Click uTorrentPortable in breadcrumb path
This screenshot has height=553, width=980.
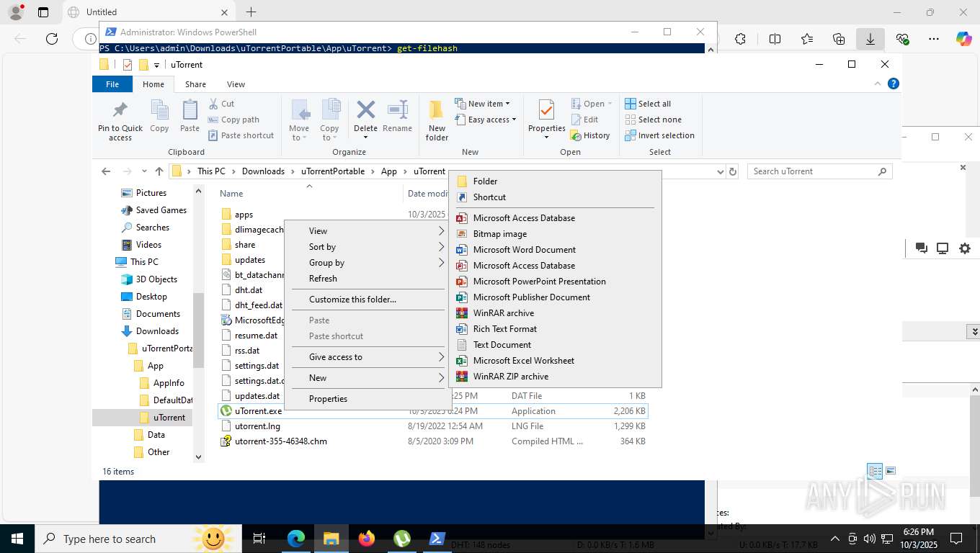pyautogui.click(x=333, y=171)
